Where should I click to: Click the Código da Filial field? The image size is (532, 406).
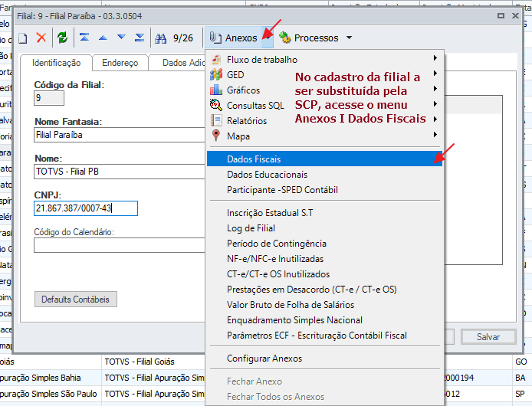(x=49, y=98)
